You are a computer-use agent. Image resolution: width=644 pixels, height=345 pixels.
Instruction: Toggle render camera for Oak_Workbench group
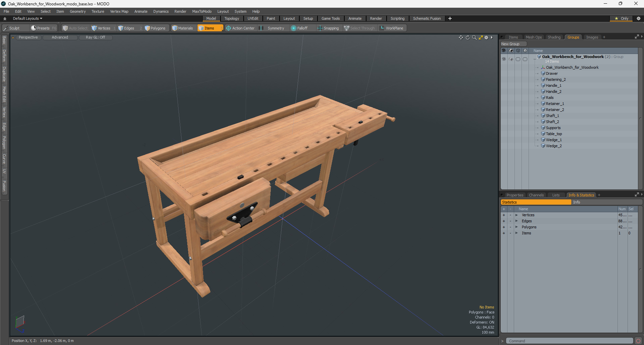click(x=511, y=59)
